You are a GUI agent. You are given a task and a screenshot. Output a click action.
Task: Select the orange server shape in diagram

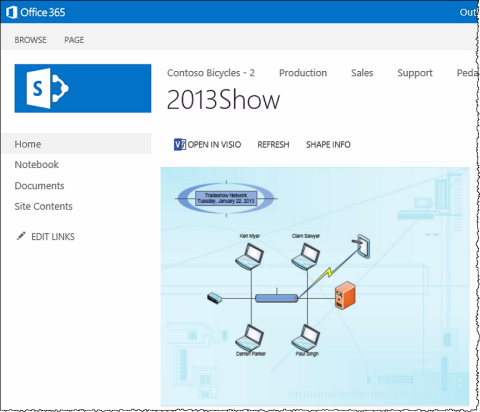345,295
